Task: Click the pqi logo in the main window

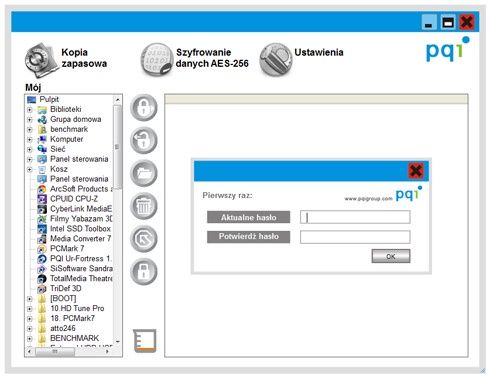Action: [x=448, y=50]
